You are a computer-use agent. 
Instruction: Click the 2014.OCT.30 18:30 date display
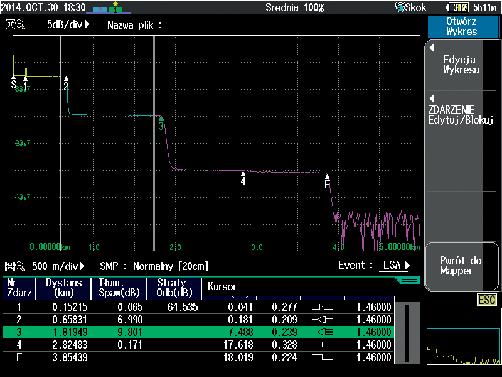(x=43, y=7)
